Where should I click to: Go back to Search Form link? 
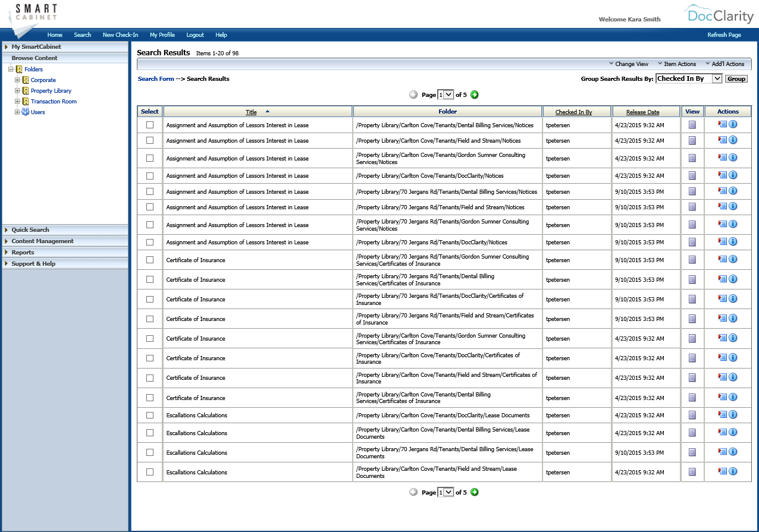[x=156, y=78]
